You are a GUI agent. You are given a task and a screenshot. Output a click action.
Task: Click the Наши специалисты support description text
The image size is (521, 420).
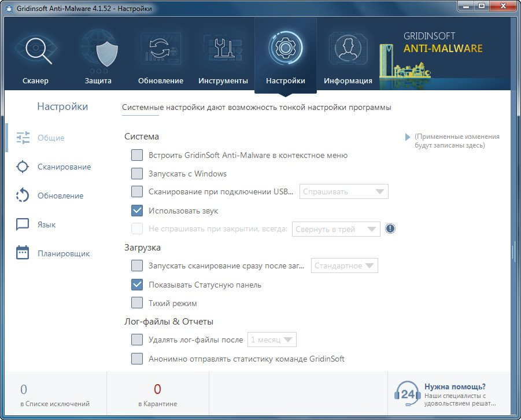coord(460,400)
